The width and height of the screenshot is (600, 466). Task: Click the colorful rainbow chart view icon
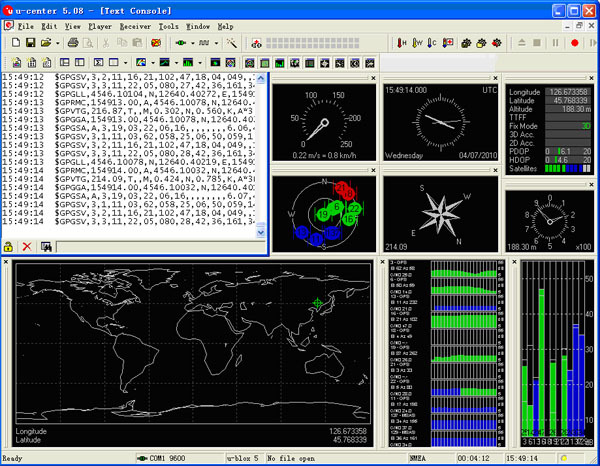pos(141,62)
